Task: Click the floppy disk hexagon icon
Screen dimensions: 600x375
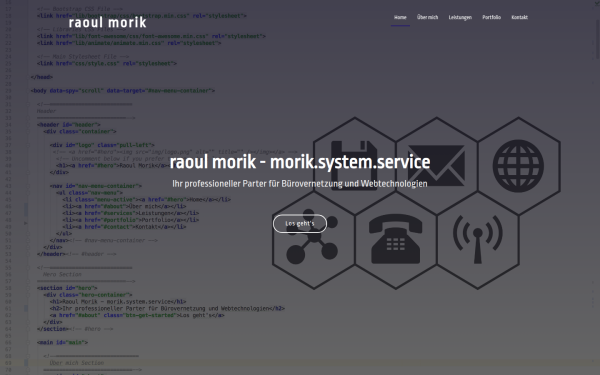Action: (x=354, y=166)
